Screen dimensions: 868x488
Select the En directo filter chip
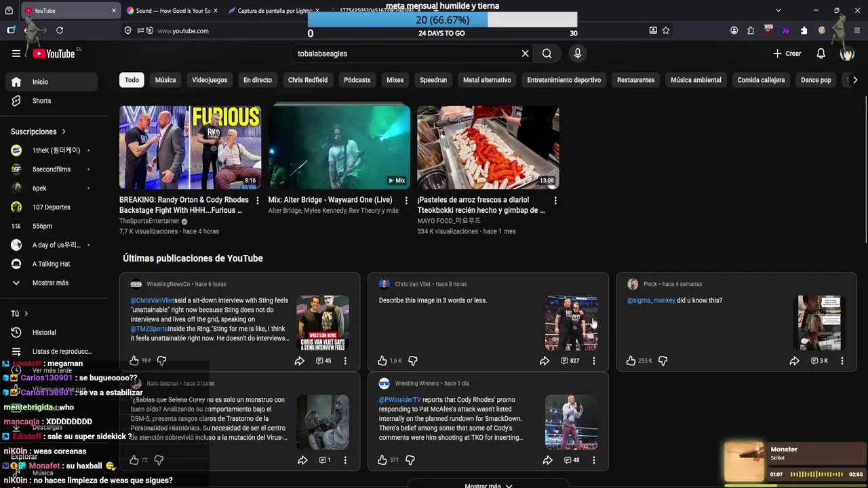coord(258,80)
